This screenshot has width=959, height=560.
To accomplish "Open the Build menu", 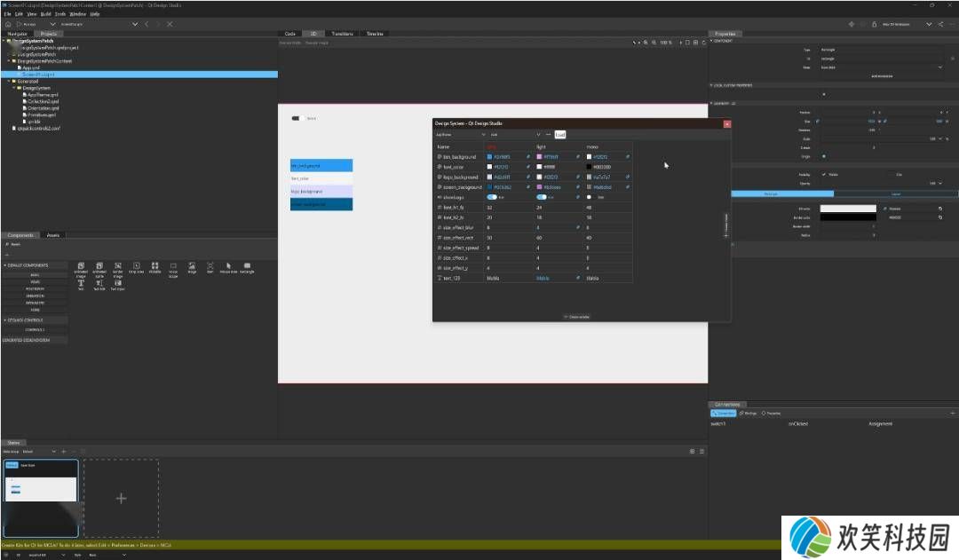I will point(46,14).
